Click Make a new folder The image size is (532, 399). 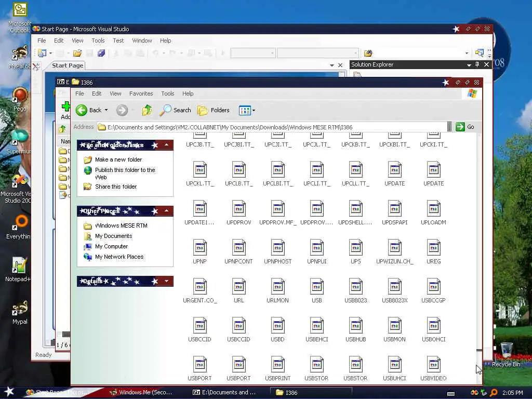pyautogui.click(x=118, y=159)
